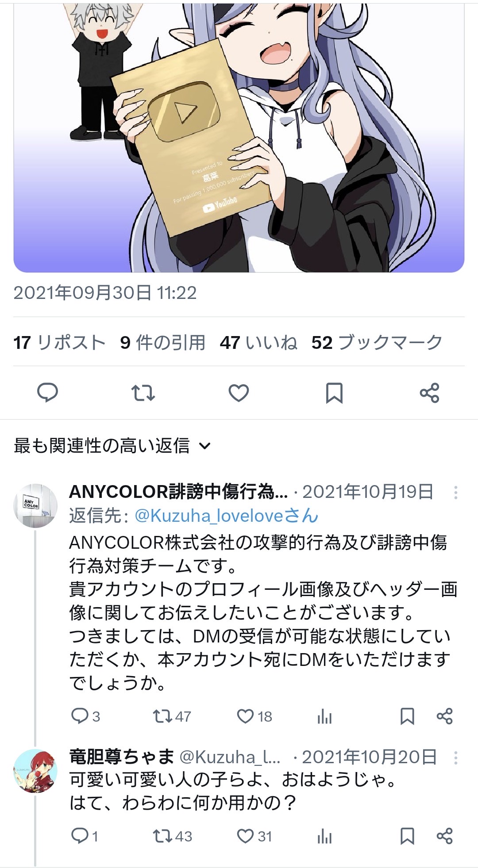Bookmark the main post
Viewport: 478px width, 868px height.
(334, 393)
